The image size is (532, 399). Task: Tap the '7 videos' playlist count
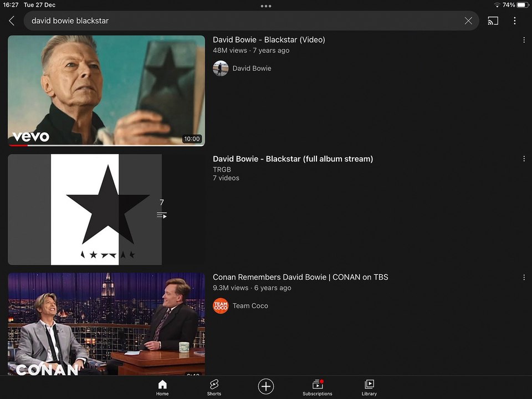click(x=226, y=178)
